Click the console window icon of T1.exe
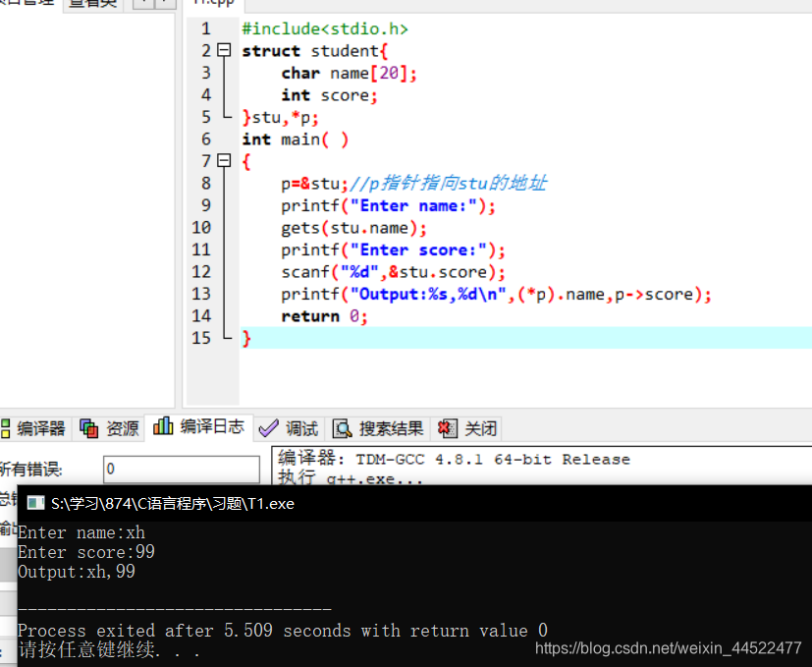 [x=35, y=503]
